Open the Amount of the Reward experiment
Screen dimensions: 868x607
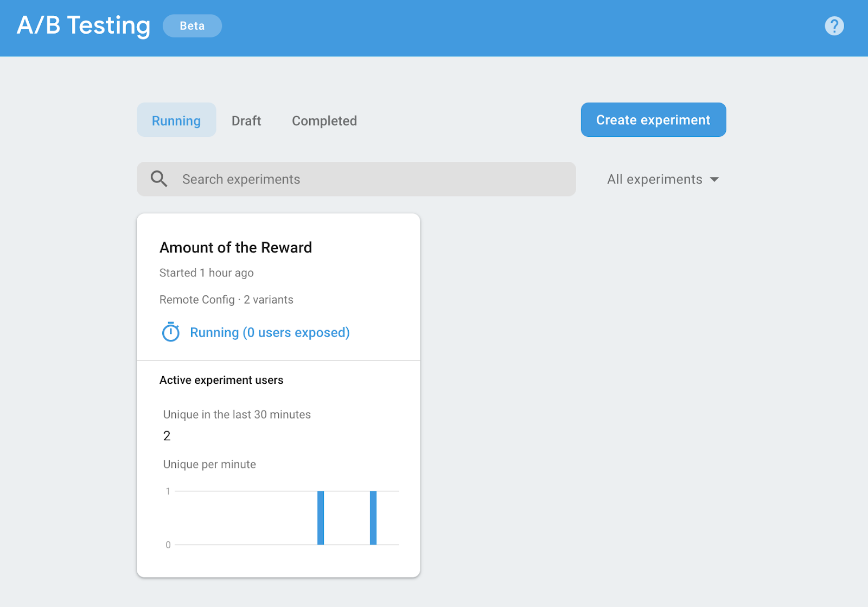tap(235, 248)
